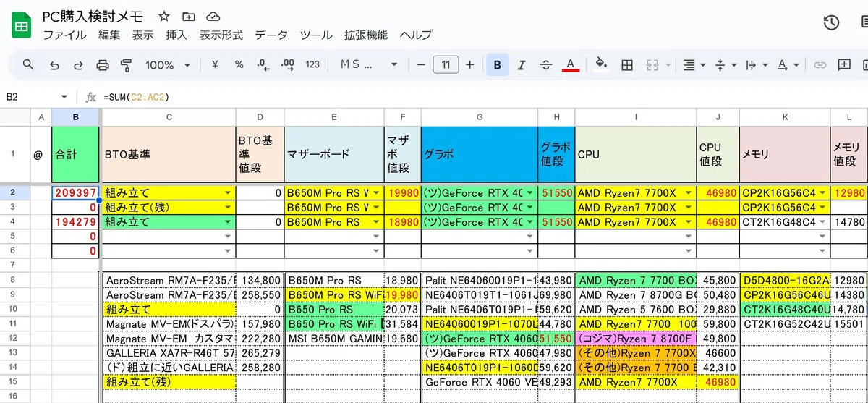The height and width of the screenshot is (403, 868).
Task: Redo the last action
Action: [x=78, y=65]
